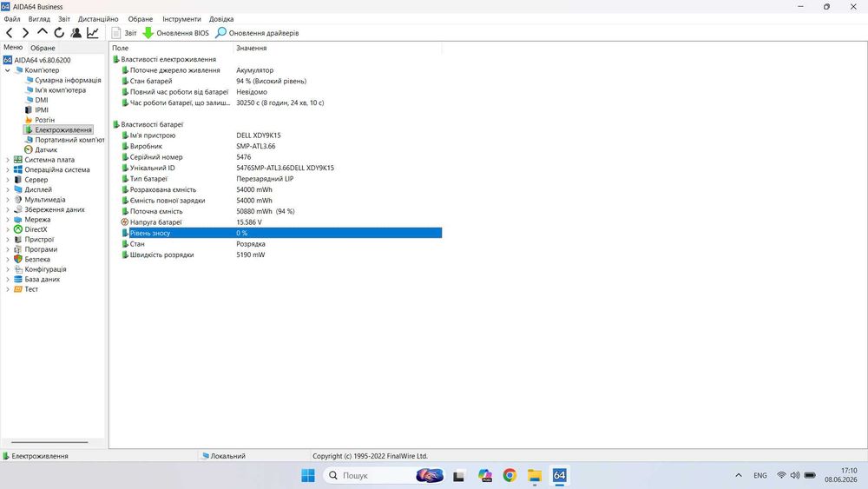Viewport: 868px width, 489px height.
Task: Select Електроживлення in the tree
Action: (63, 130)
